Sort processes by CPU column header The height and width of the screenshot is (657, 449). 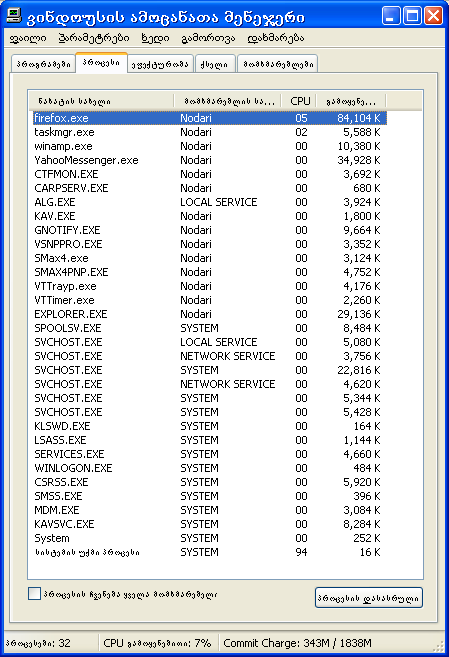click(x=298, y=101)
